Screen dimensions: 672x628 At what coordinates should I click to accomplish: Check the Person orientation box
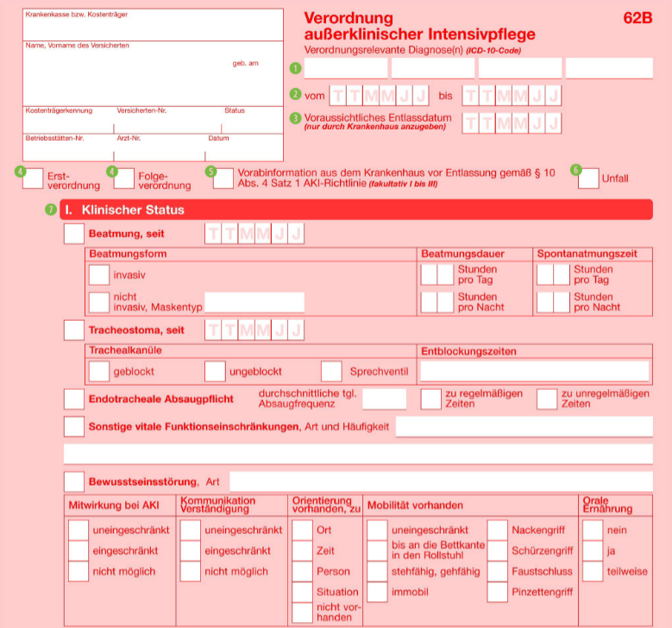(x=302, y=571)
